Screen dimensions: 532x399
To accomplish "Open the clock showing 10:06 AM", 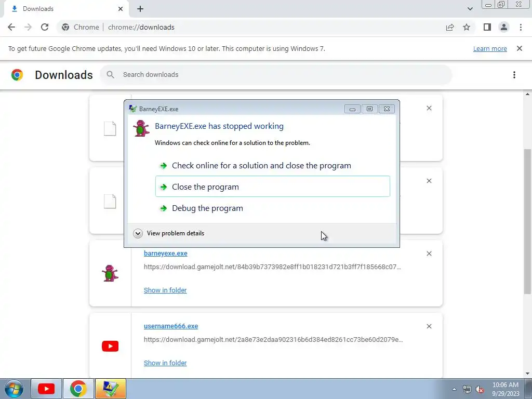I will pos(506,389).
